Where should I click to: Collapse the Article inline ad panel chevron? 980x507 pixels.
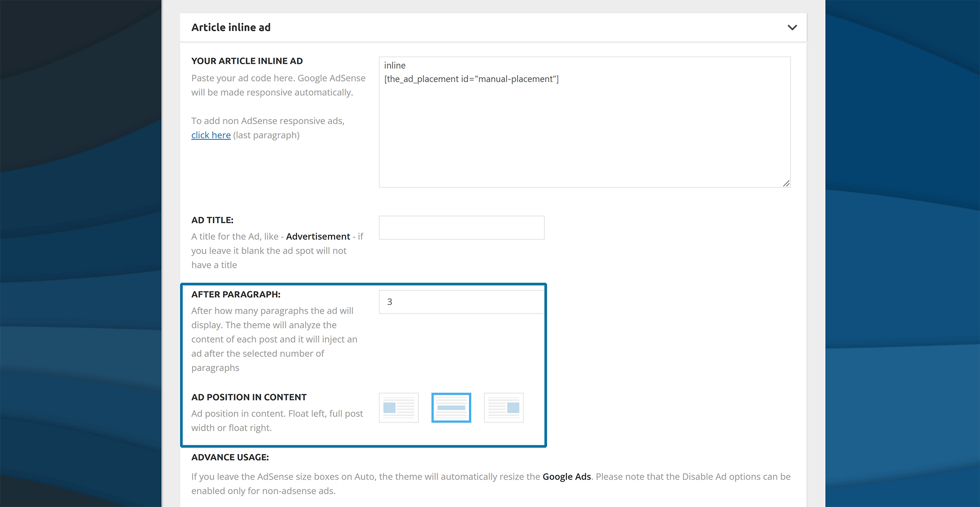pos(792,27)
